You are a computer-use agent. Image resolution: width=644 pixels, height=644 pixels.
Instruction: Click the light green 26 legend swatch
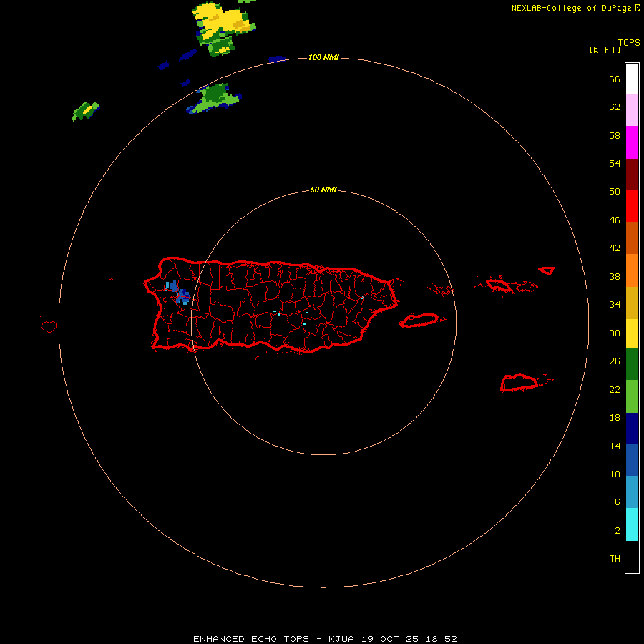632,396
